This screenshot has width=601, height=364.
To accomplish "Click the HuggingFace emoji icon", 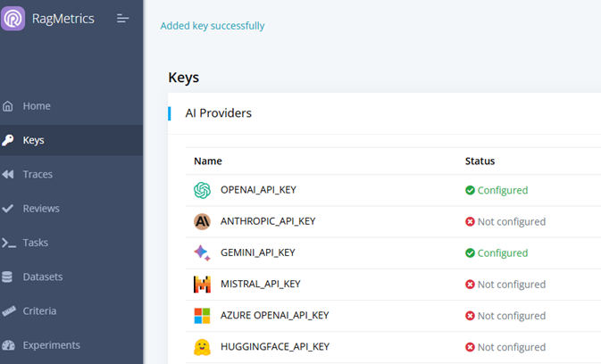I will 202,347.
